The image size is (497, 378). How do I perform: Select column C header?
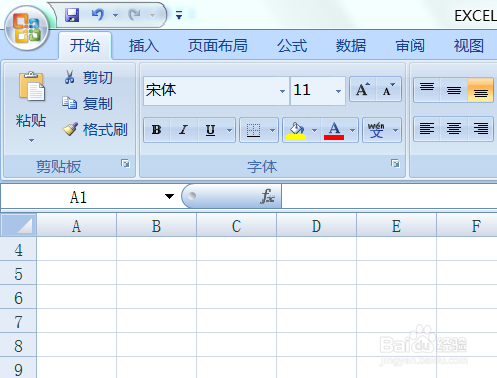click(x=237, y=226)
